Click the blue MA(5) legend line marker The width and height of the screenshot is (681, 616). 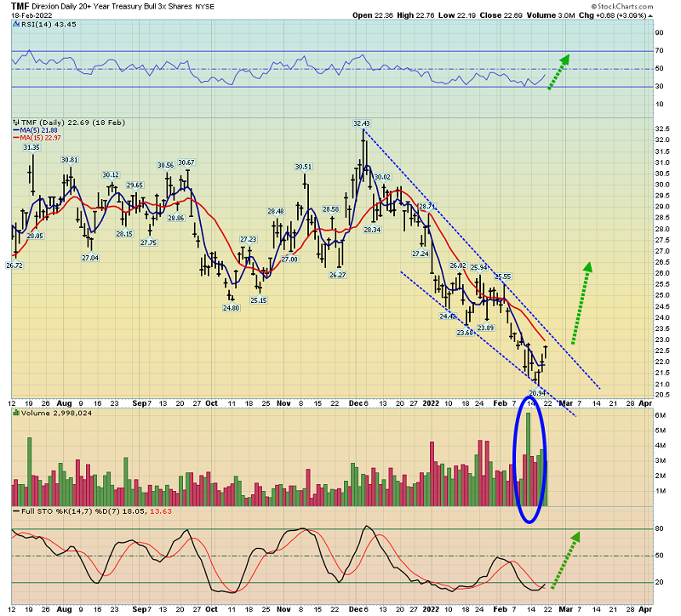(x=16, y=130)
